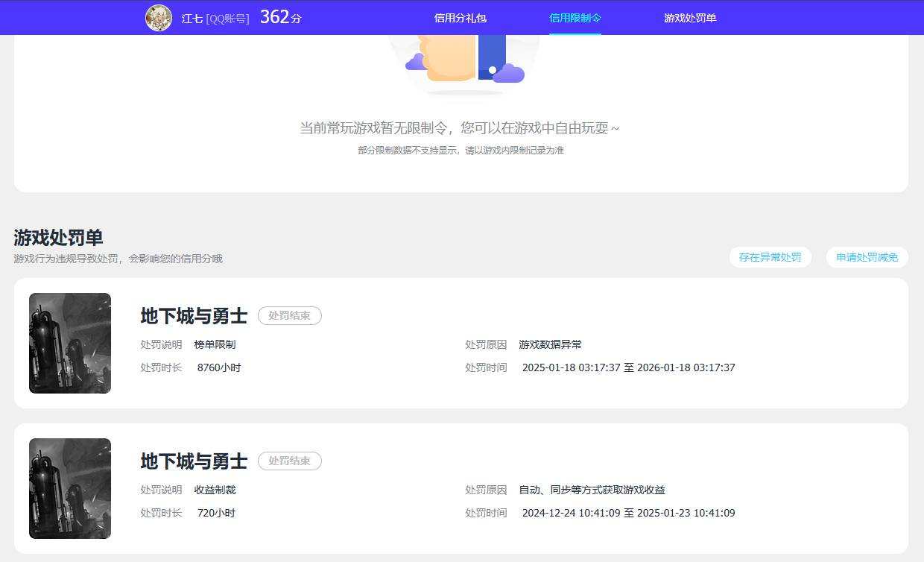
Task: Switch to the 游戏处罚单 tab
Action: (690, 18)
